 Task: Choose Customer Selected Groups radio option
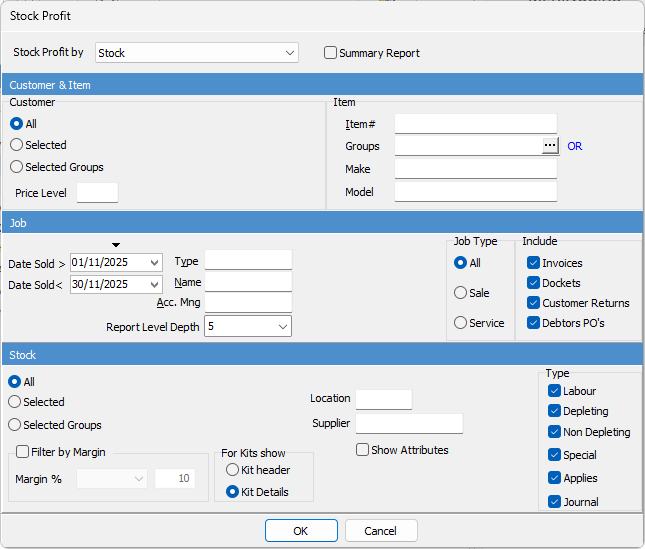pos(16,167)
